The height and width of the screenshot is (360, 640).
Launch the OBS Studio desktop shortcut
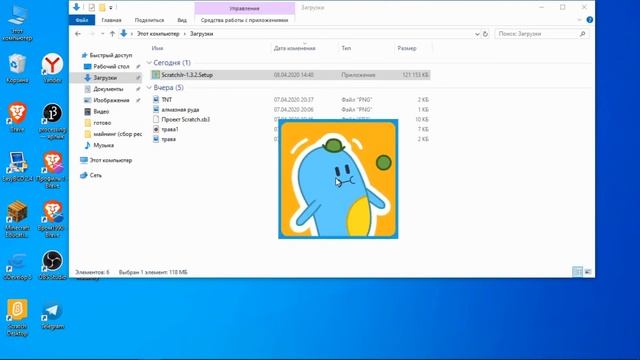coord(52,264)
